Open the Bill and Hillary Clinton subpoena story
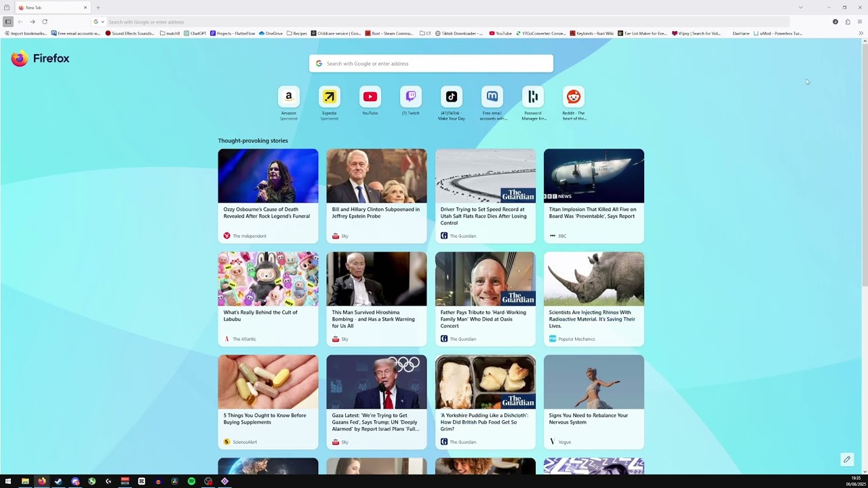The width and height of the screenshot is (868, 488). coord(376,196)
